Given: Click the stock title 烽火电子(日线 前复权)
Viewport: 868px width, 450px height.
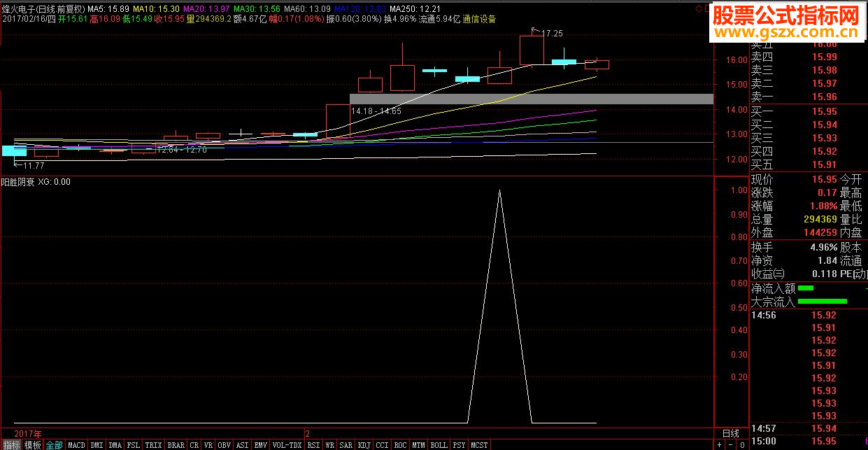Looking at the screenshot, I should [x=43, y=8].
